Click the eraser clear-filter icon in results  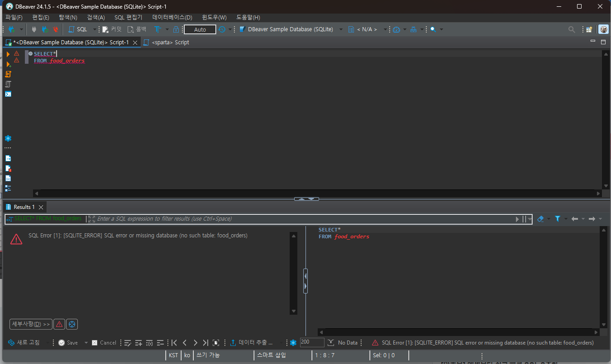(540, 219)
